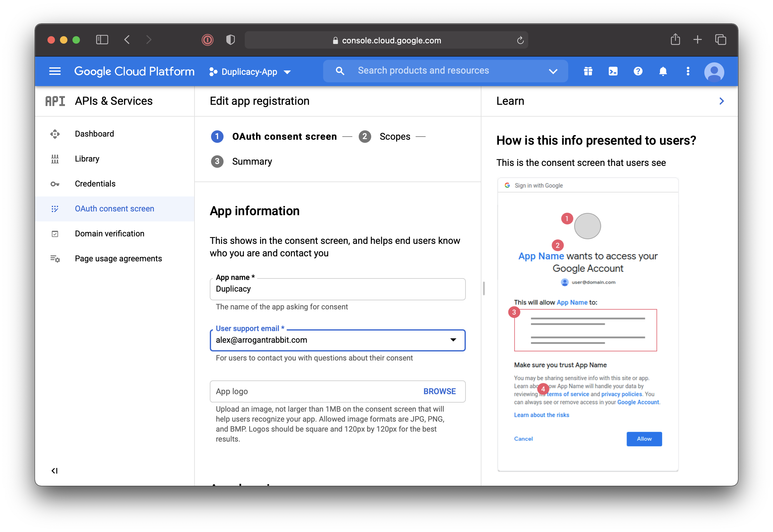Collapse the left navigation panel

[x=54, y=471]
